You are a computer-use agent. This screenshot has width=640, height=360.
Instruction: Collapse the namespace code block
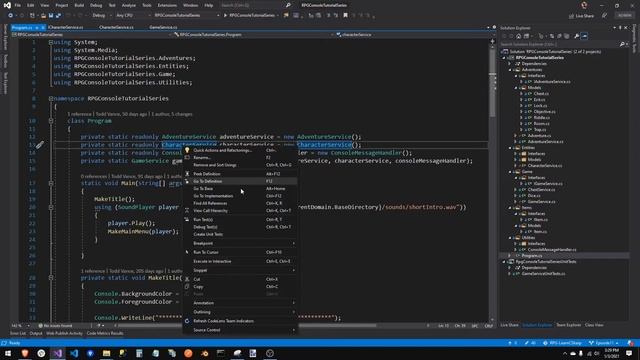click(51, 98)
